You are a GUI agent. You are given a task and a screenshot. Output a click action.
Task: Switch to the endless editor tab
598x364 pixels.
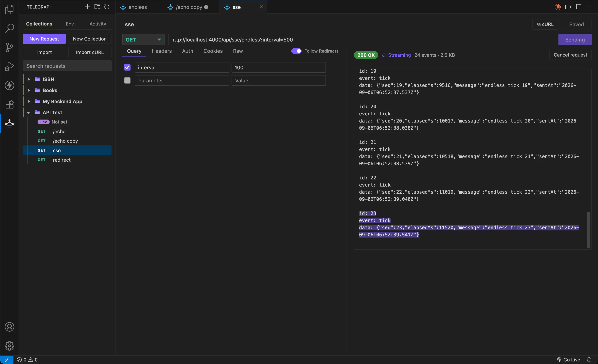pos(140,7)
